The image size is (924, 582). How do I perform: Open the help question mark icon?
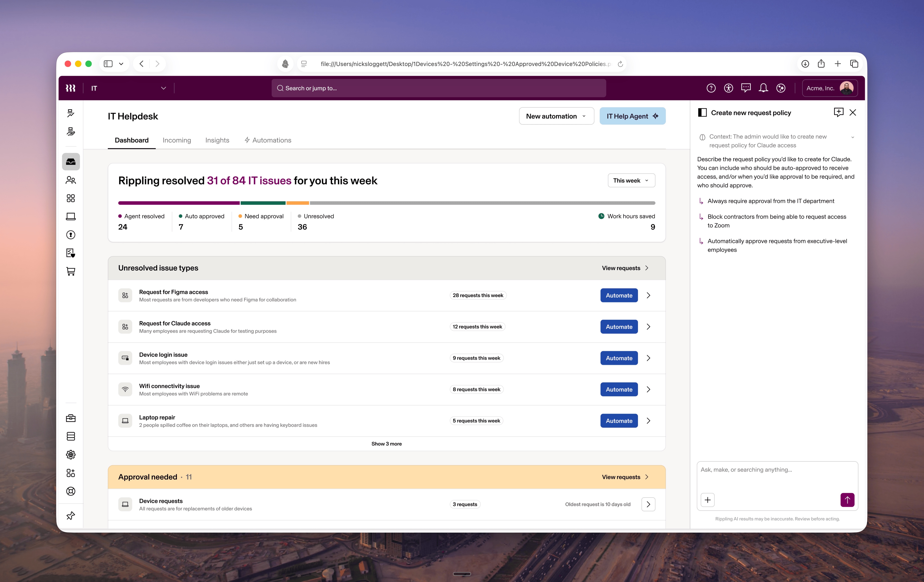click(x=711, y=88)
